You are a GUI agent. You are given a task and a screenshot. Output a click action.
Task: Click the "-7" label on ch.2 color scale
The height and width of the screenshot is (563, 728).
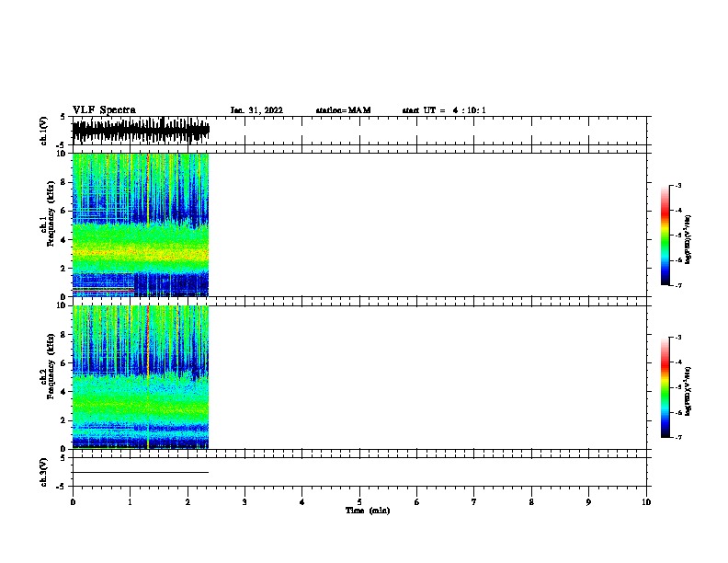click(677, 437)
